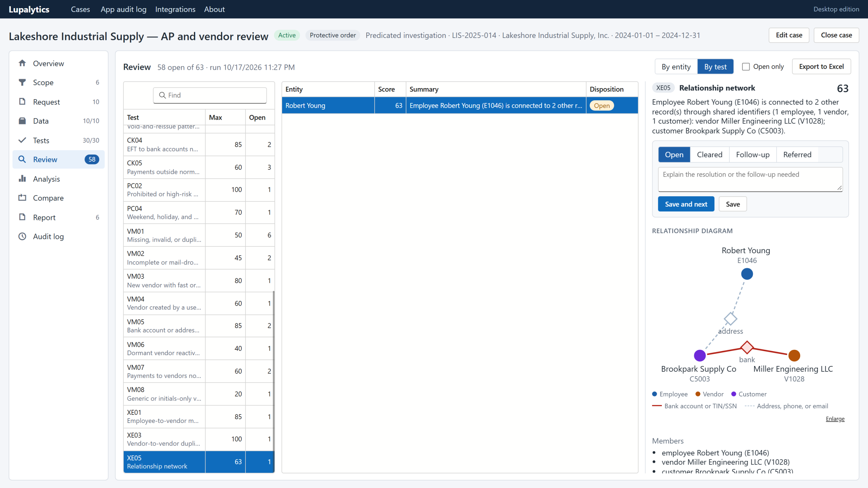Switch review grouping to By test
This screenshot has height=488, width=868.
point(715,67)
